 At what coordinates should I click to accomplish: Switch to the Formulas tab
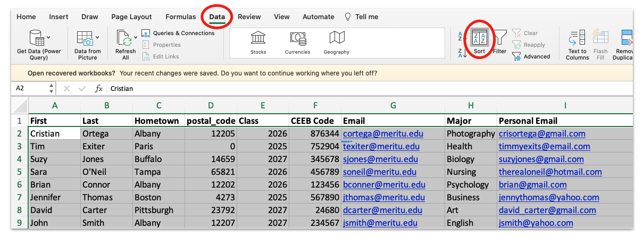(x=181, y=16)
